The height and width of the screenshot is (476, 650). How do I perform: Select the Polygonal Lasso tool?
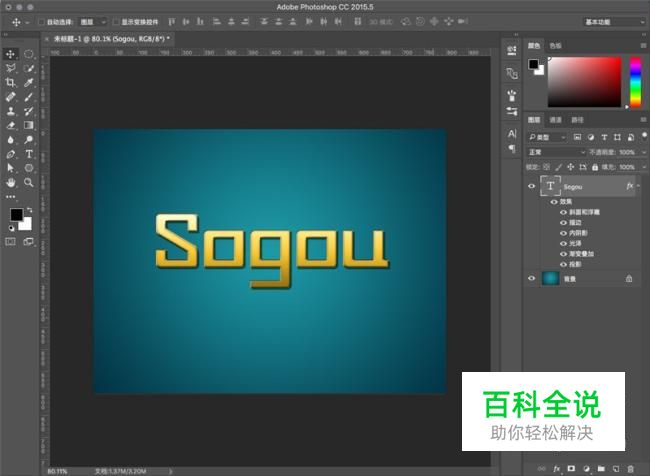(x=10, y=68)
